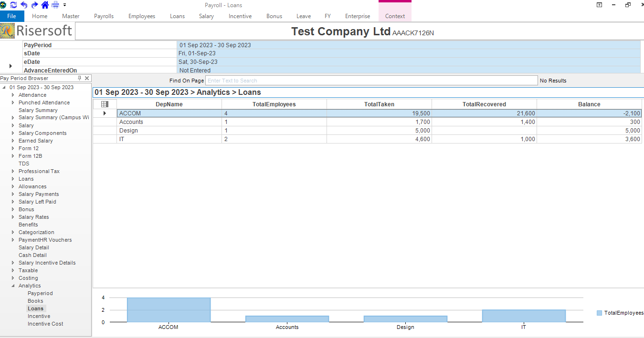Image resolution: width=644 pixels, height=338 pixels.
Task: Click the Undo arrow icon
Action: (x=24, y=5)
